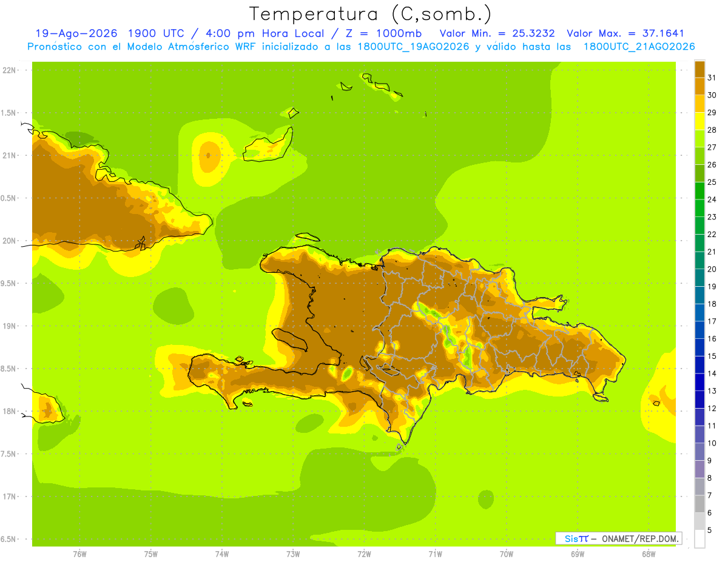The width and height of the screenshot is (728, 562).
Task: Click the '17N' latitude label
Action: 9,497
